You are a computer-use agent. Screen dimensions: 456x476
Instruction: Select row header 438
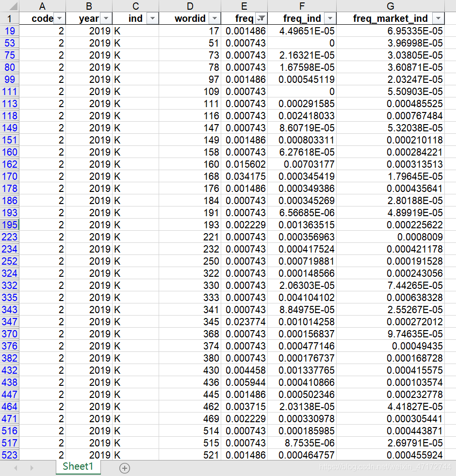[10, 382]
